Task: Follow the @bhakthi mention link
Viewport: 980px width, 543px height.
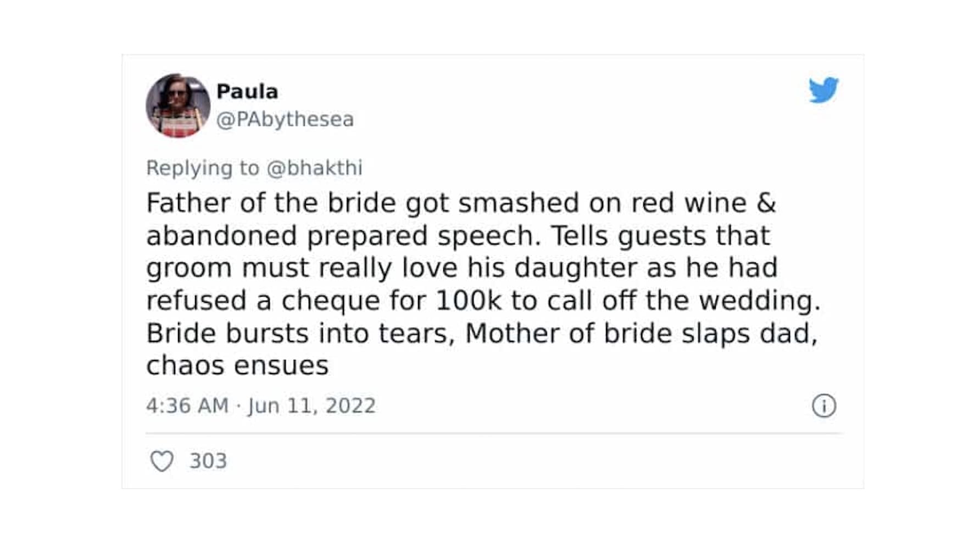Action: click(314, 168)
